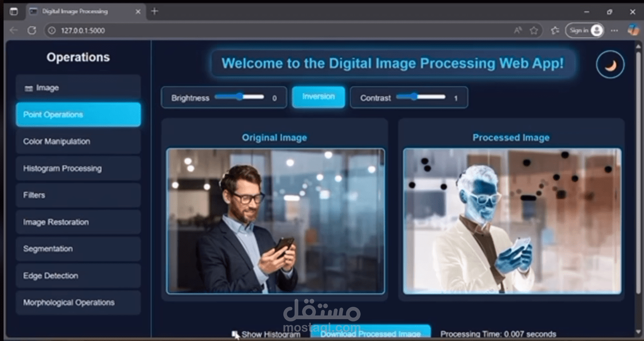
Task: Click the browser back arrow
Action: point(13,30)
